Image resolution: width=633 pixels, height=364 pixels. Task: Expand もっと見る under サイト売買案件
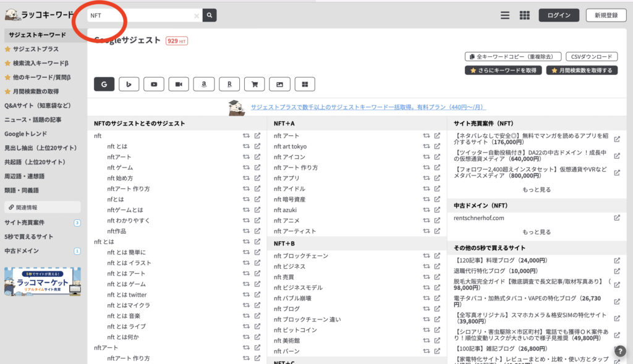pos(536,190)
